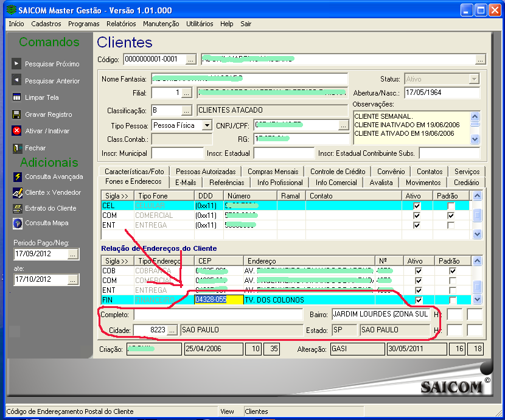The height and width of the screenshot is (420, 505).
Task: Click down arrow of phones list scrollbar
Action: click(477, 234)
